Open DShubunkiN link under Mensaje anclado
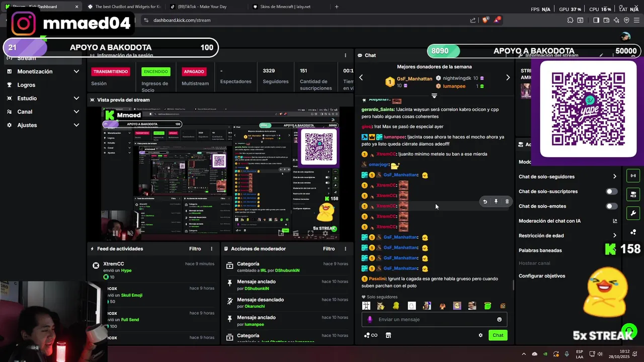Viewport: 644px width, 362px height. click(x=257, y=289)
